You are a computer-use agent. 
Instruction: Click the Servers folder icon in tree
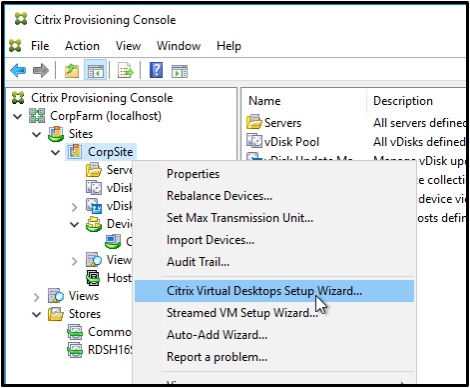click(x=94, y=170)
